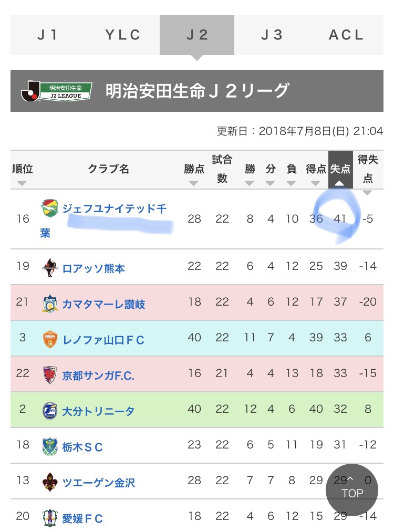
Task: Sort table by 順位 column arrow
Action: tap(22, 184)
